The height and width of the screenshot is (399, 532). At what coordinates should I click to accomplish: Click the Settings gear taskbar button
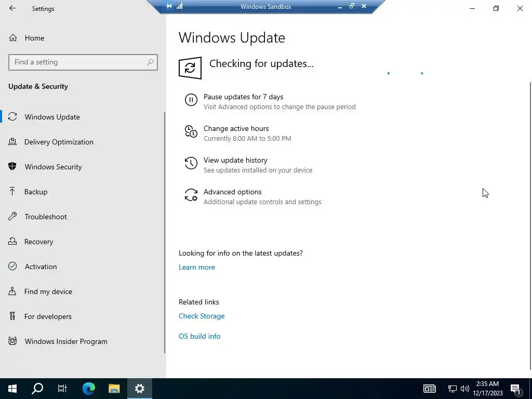pos(139,389)
